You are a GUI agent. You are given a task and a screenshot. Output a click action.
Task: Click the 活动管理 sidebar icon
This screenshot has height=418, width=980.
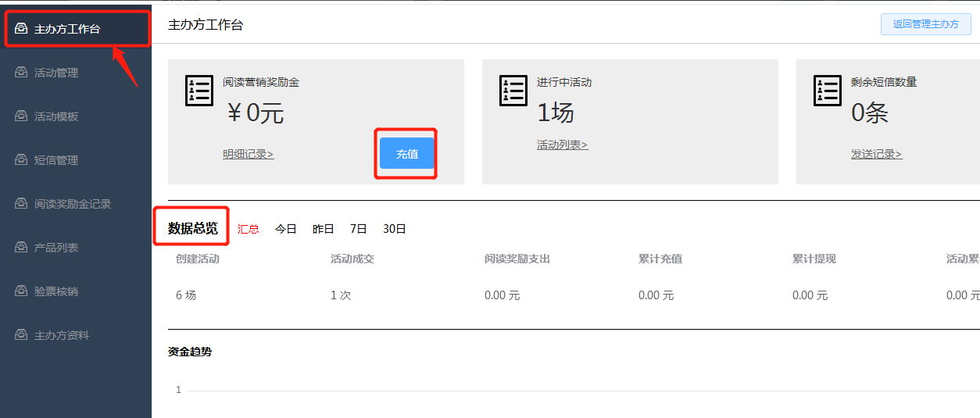click(x=22, y=73)
